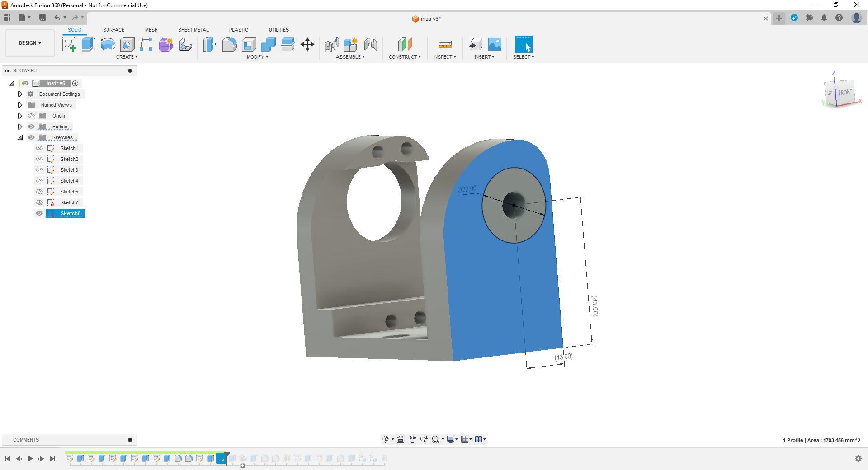Expand the Named Views node
Viewport: 868px width, 470px height.
tap(20, 105)
